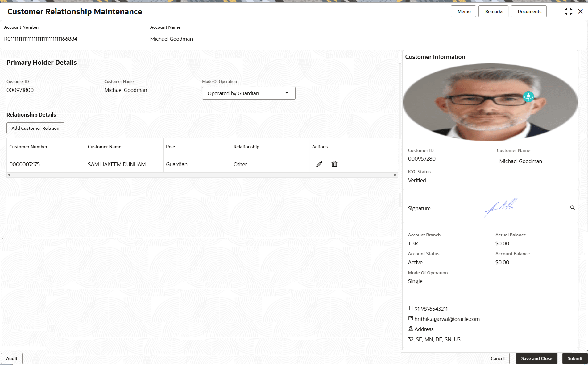Select the Customer Name column header
The height and width of the screenshot is (368, 588).
click(124, 147)
